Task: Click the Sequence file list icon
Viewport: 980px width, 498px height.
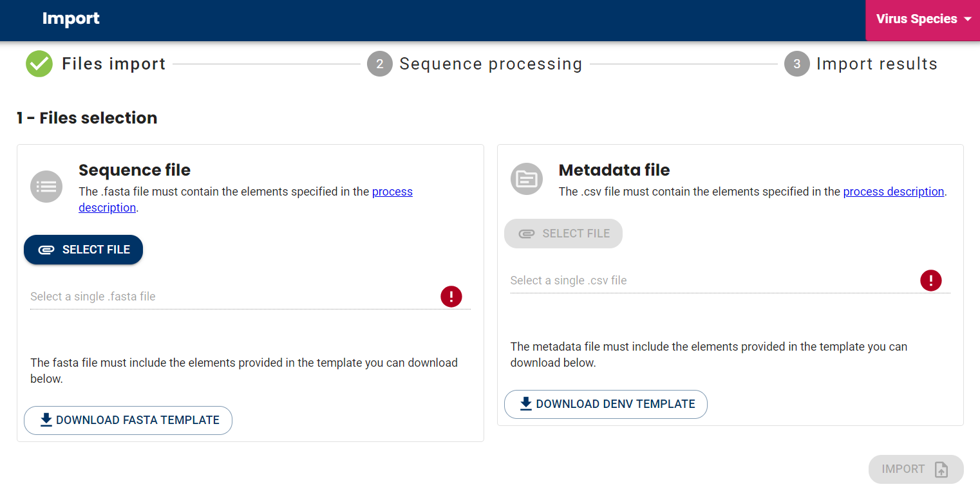Action: click(x=46, y=186)
